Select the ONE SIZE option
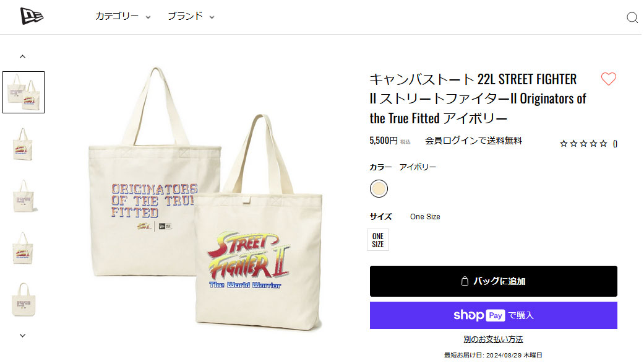 tap(377, 240)
